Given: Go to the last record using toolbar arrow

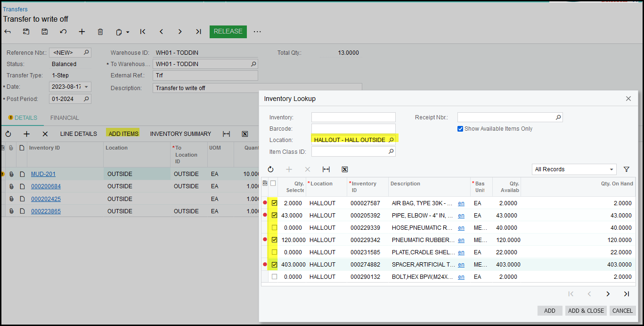Looking at the screenshot, I should tap(198, 32).
